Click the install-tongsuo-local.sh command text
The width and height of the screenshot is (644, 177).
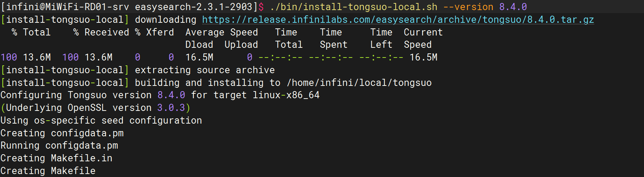point(353,7)
